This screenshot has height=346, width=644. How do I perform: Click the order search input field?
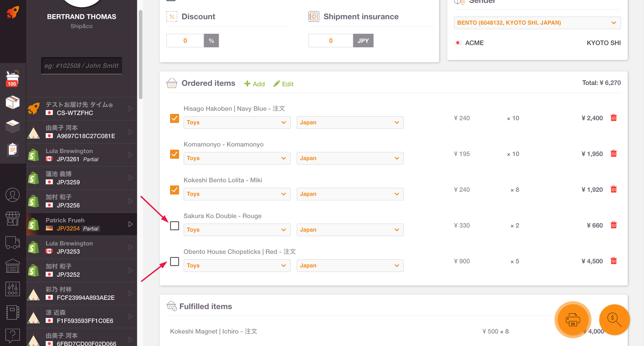pos(81,66)
